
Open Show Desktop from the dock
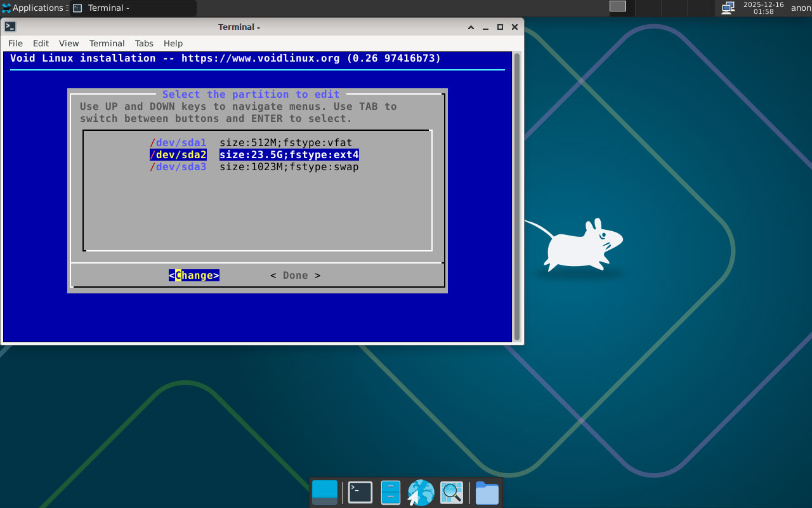coord(325,493)
